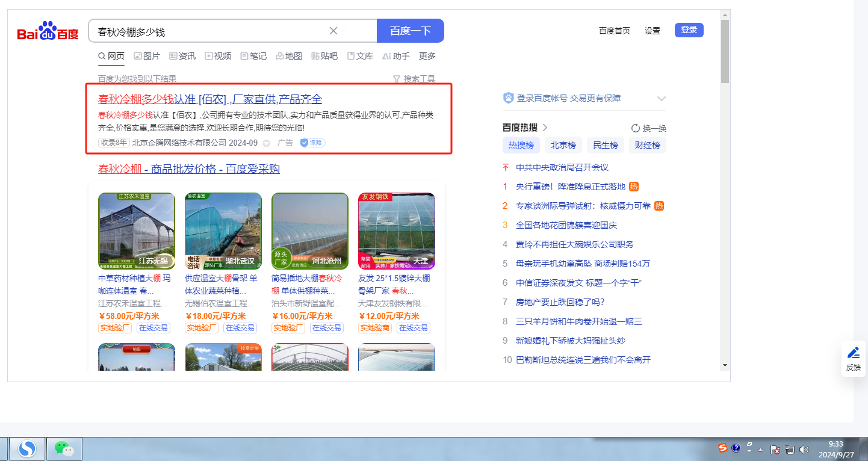Viewport: 868px width, 461px height.
Task: Click the small round icon before 广告
Action: coord(267,143)
